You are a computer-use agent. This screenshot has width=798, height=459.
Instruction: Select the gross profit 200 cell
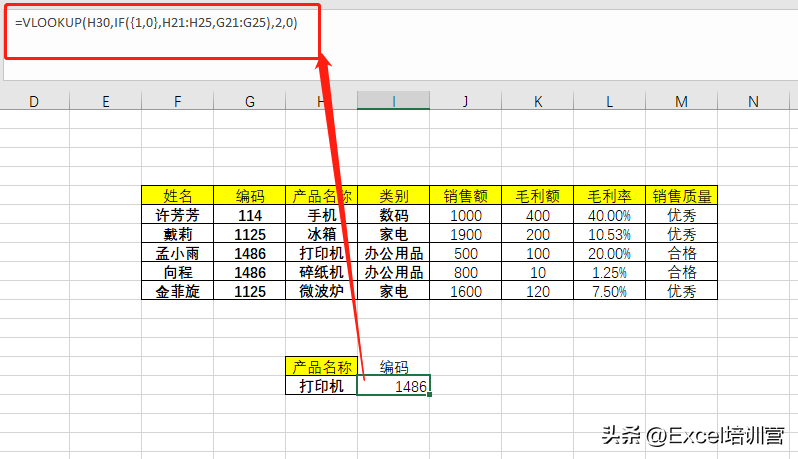(537, 234)
